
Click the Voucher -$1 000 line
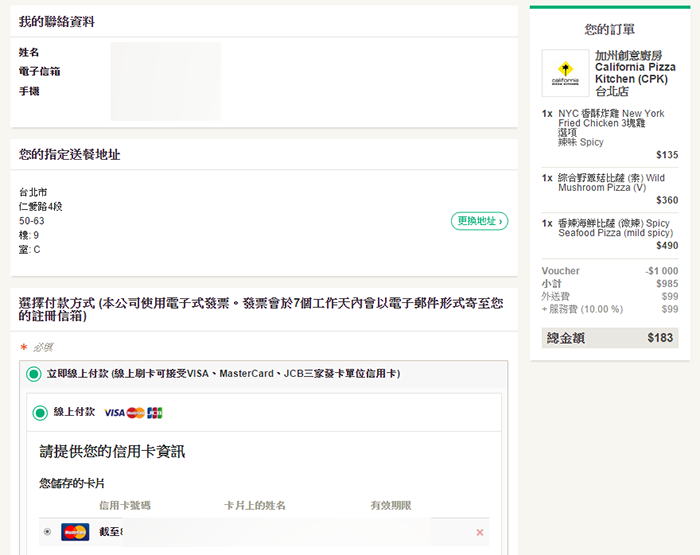(610, 271)
